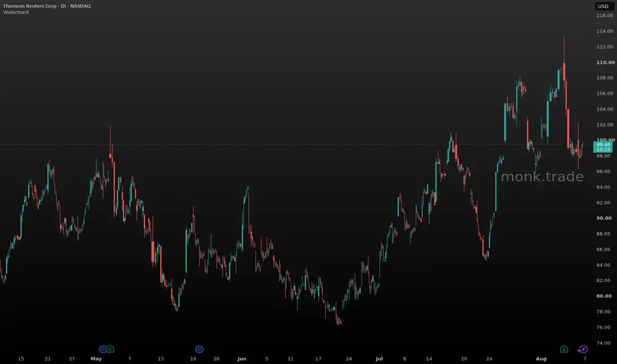617x364 pixels.
Task: Click date 11 on the time axis
Action: point(291,359)
